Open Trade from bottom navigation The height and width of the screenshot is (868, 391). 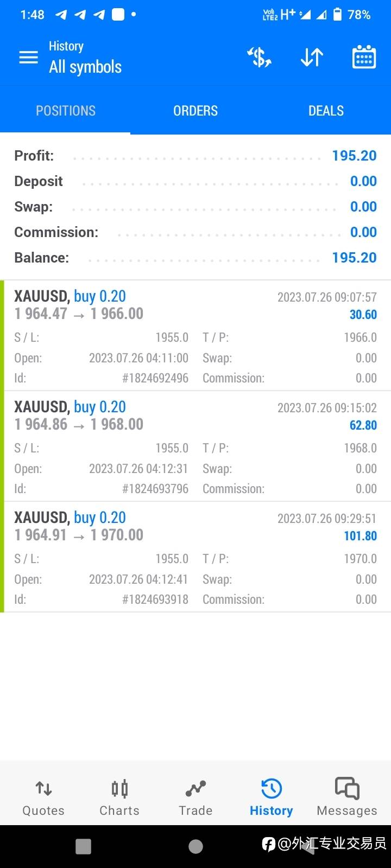[x=195, y=797]
